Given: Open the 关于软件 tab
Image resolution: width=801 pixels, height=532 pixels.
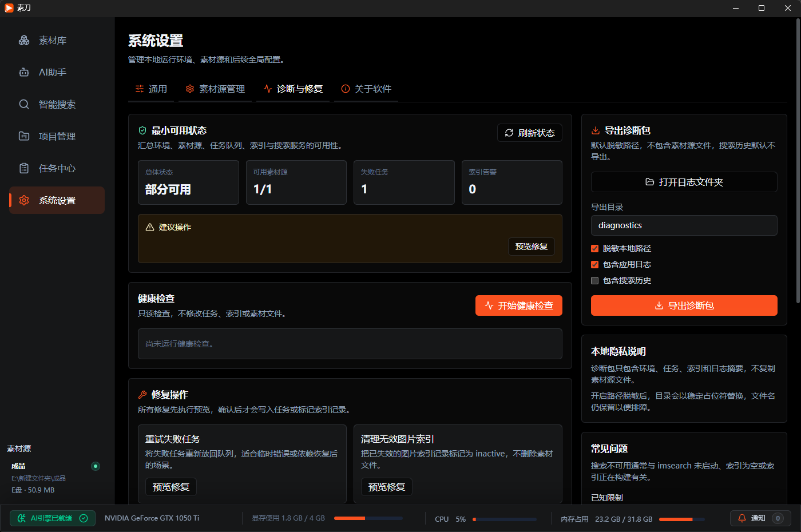Looking at the screenshot, I should coord(366,89).
